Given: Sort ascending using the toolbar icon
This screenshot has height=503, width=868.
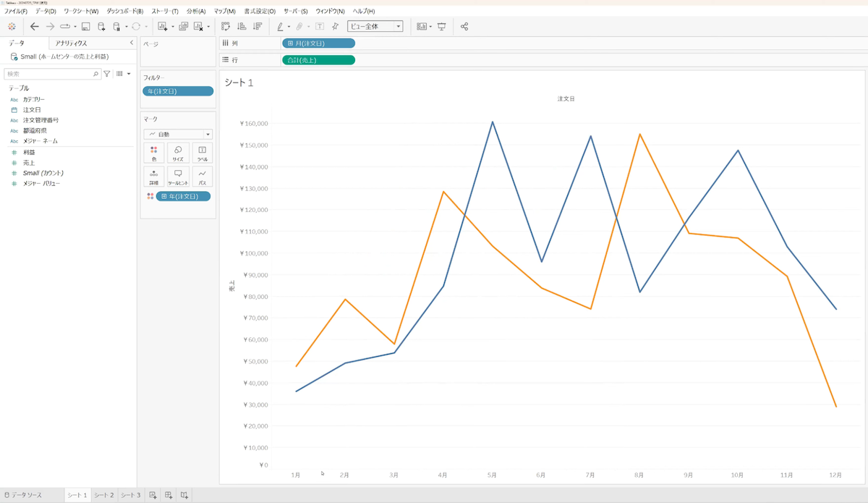Looking at the screenshot, I should pos(242,26).
